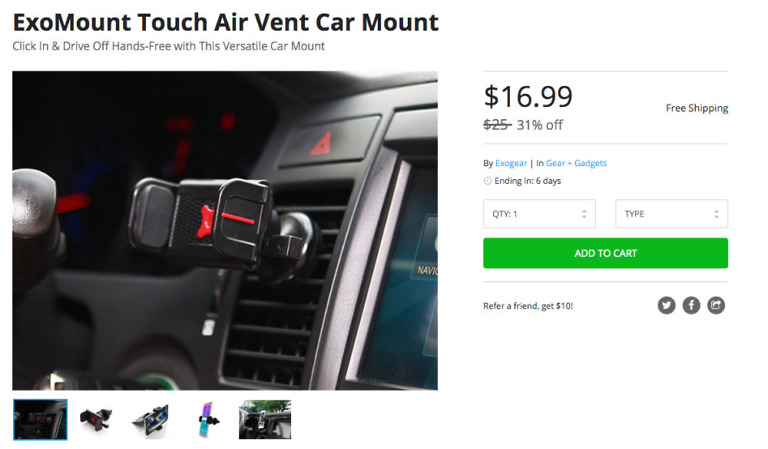Click the Free Shipping label

coord(696,108)
